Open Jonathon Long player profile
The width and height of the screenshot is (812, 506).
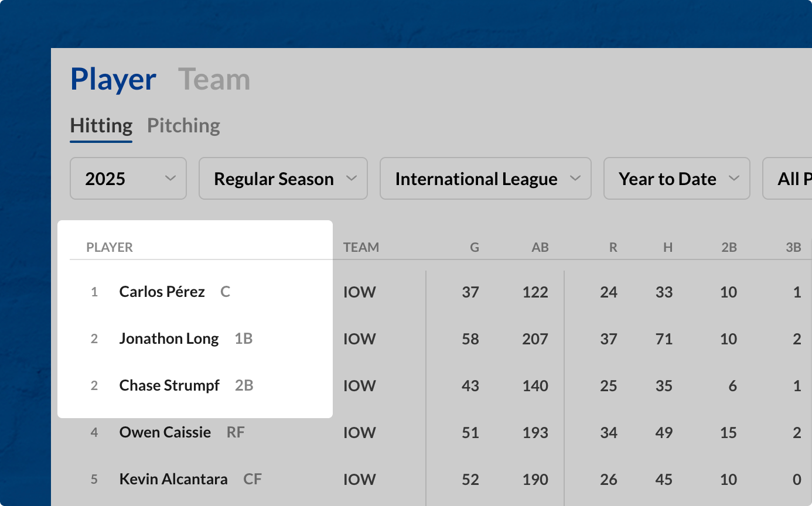pyautogui.click(x=169, y=339)
